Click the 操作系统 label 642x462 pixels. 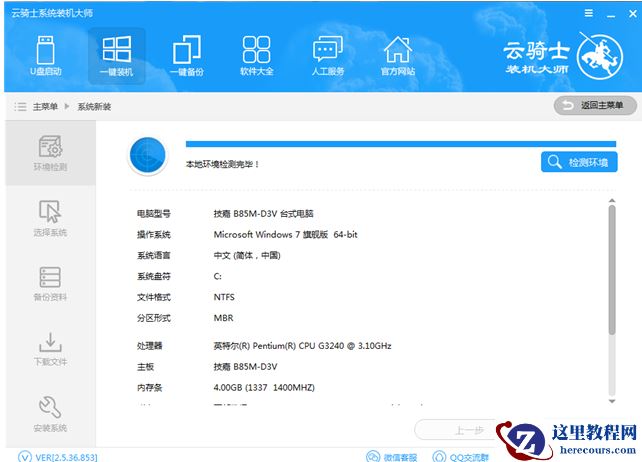pyautogui.click(x=154, y=235)
